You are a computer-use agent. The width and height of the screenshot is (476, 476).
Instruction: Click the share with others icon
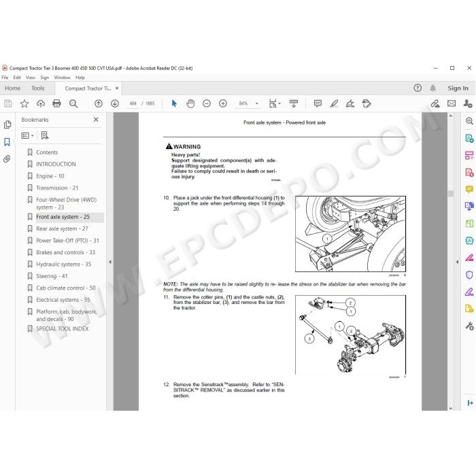(468, 103)
